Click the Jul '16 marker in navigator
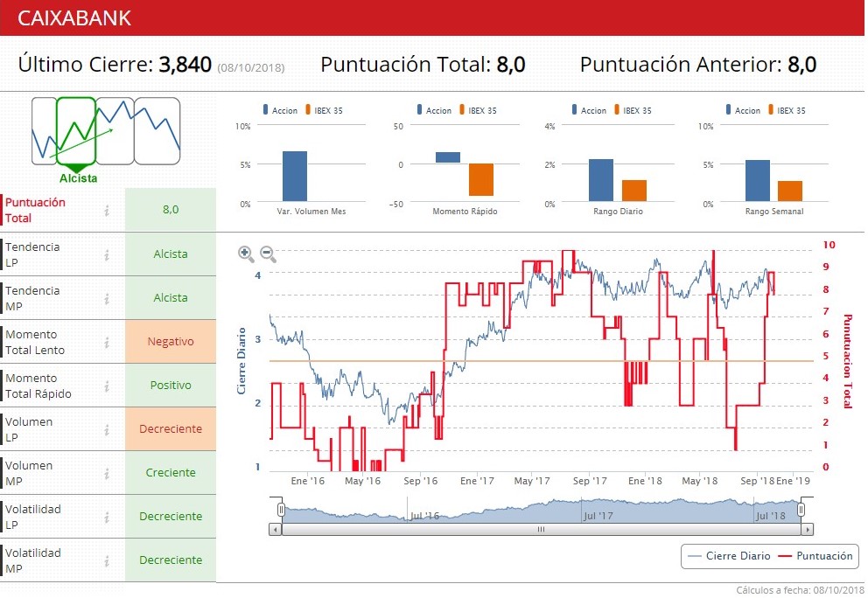Image resolution: width=868 pixels, height=598 pixels. pos(424,516)
